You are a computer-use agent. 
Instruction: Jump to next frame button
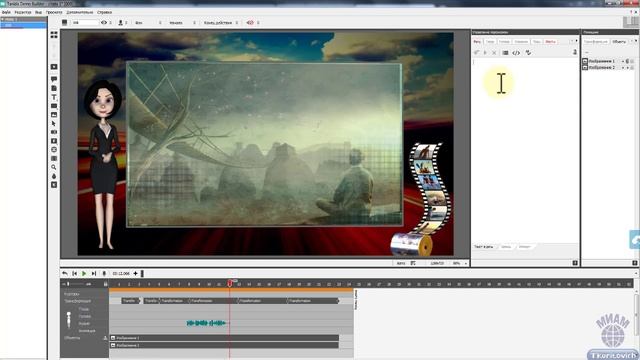[x=94, y=273]
